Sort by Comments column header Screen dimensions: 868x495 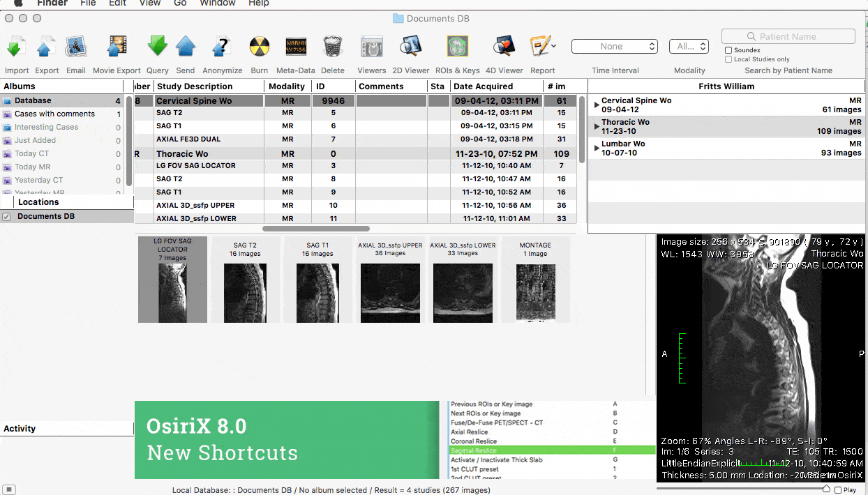pyautogui.click(x=391, y=86)
